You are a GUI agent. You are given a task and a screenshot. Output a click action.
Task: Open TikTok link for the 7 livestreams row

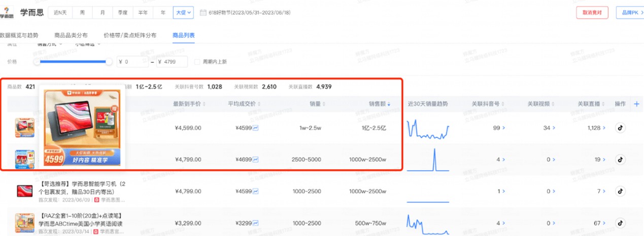tap(620, 191)
